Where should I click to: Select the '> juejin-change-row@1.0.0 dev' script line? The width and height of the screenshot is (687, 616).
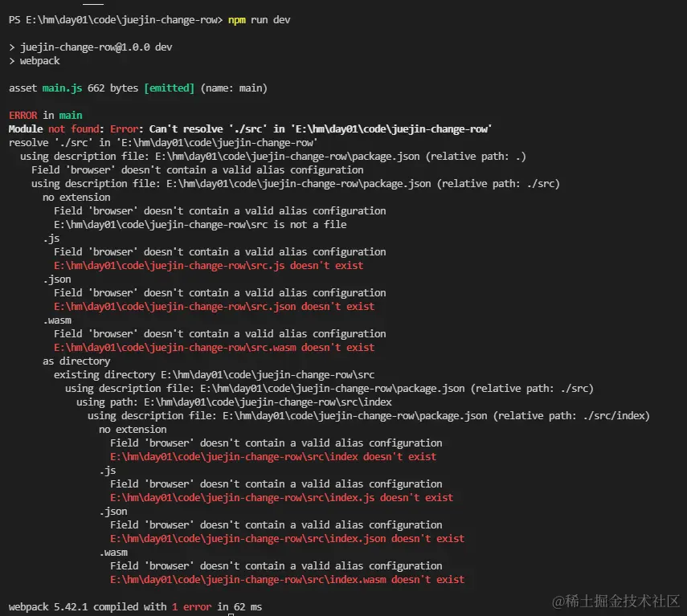coord(91,47)
